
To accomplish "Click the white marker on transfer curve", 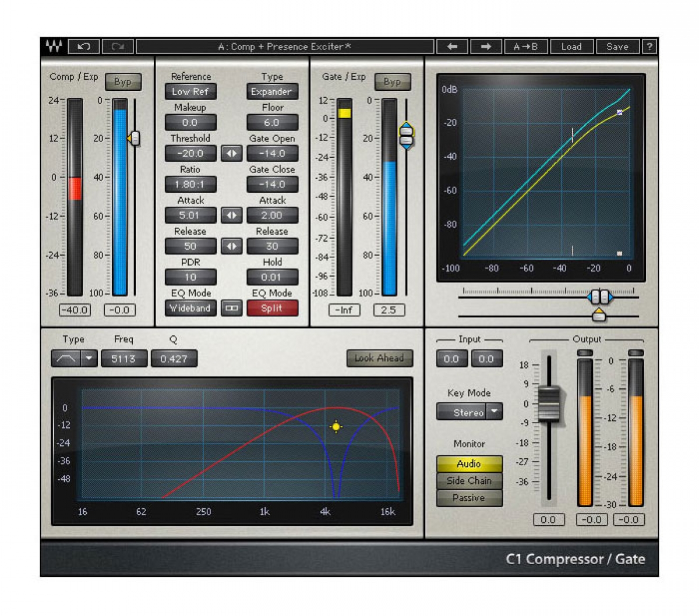I will tap(619, 112).
